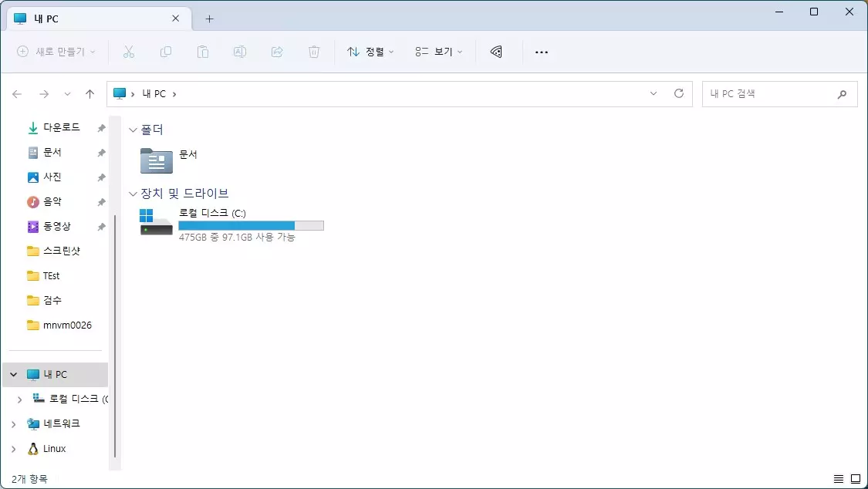This screenshot has width=868, height=489.
Task: Select the 내 PC tab
Action: click(100, 19)
